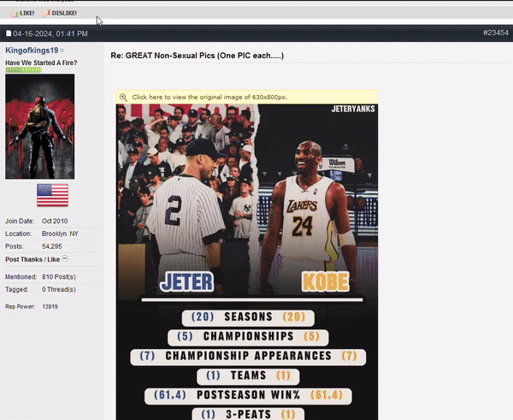Select 'Have We Started A Fire?' user title

(x=41, y=62)
